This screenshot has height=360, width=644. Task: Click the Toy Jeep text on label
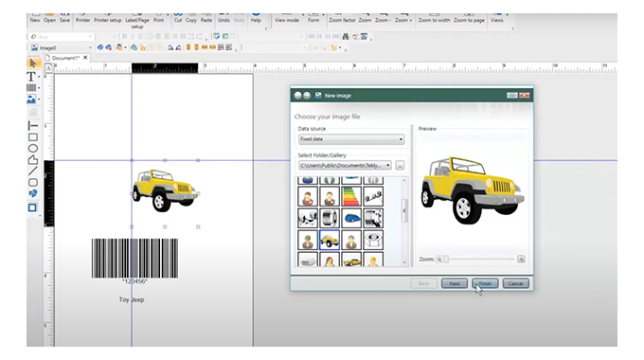[x=132, y=299]
